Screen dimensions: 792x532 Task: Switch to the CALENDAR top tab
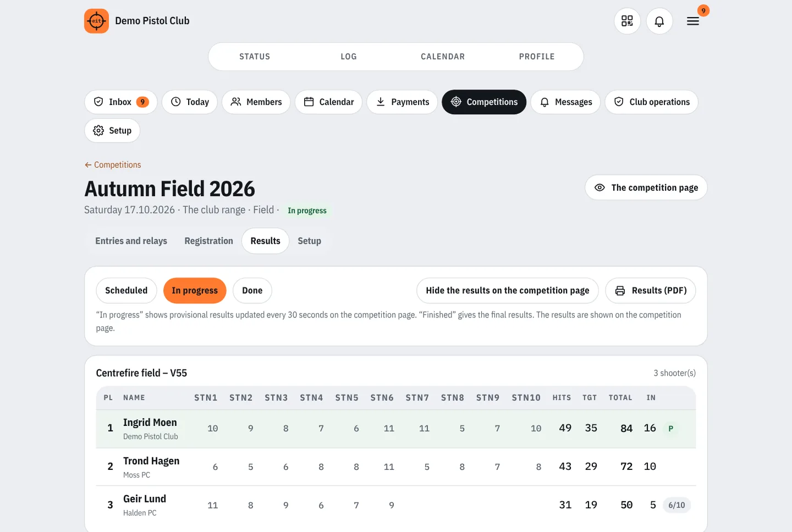pos(443,57)
